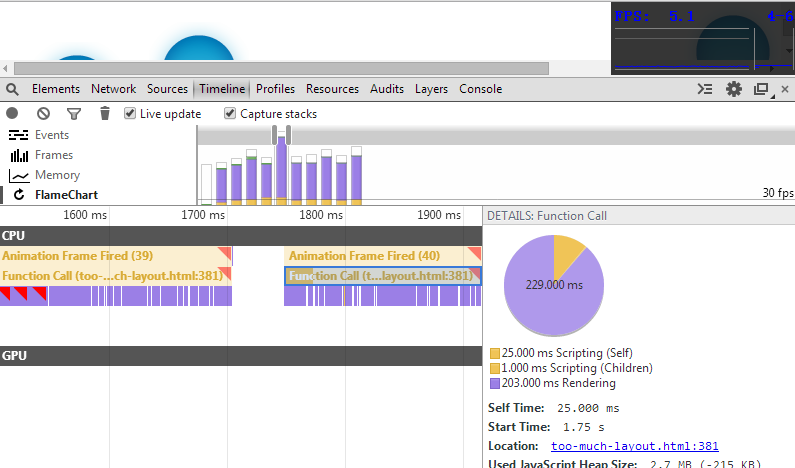Click the left overview window resize handle
Image resolution: width=795 pixels, height=468 pixels.
coord(275,135)
